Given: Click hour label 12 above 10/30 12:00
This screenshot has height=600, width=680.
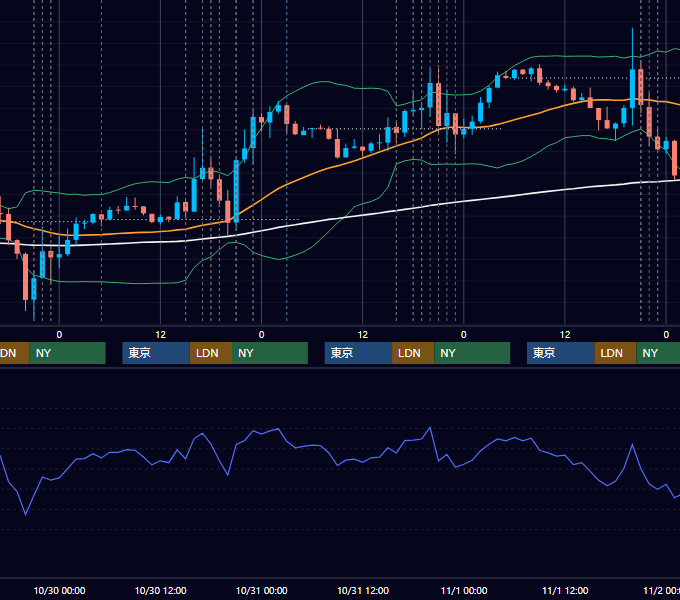Looking at the screenshot, I should pos(160,335).
